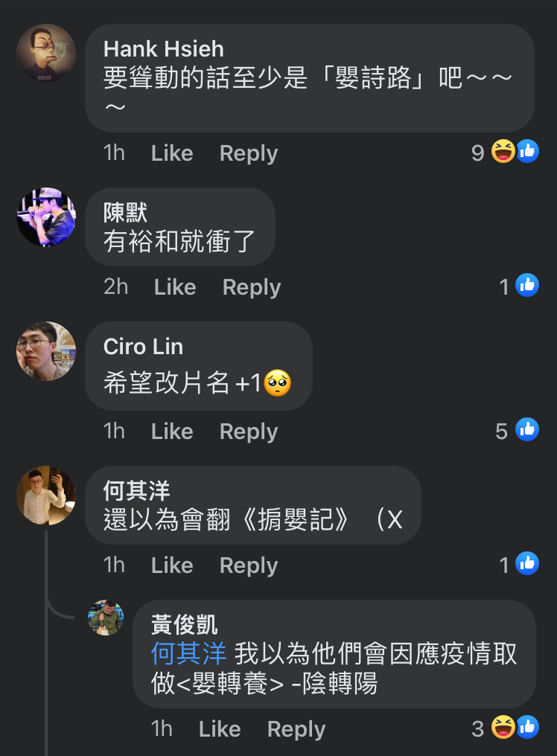Viewport: 557px width, 756px height.
Task: Open Hank Hsieh's name link
Action: point(164,49)
